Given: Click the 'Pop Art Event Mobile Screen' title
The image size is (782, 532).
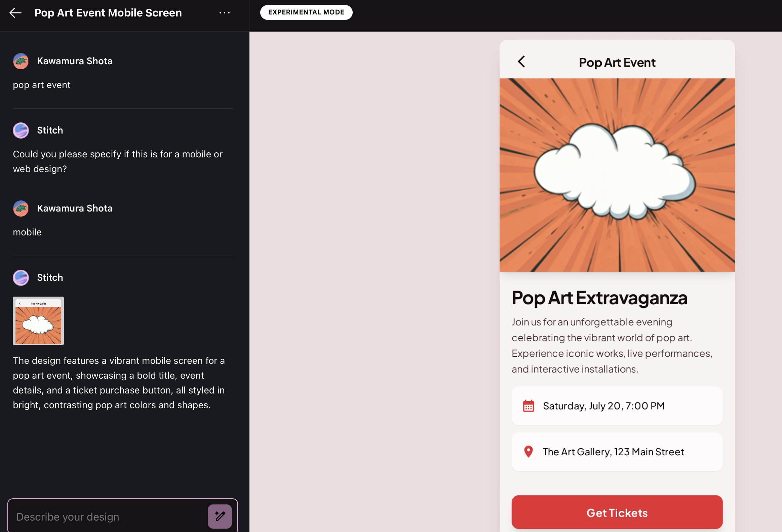Looking at the screenshot, I should pyautogui.click(x=108, y=13).
